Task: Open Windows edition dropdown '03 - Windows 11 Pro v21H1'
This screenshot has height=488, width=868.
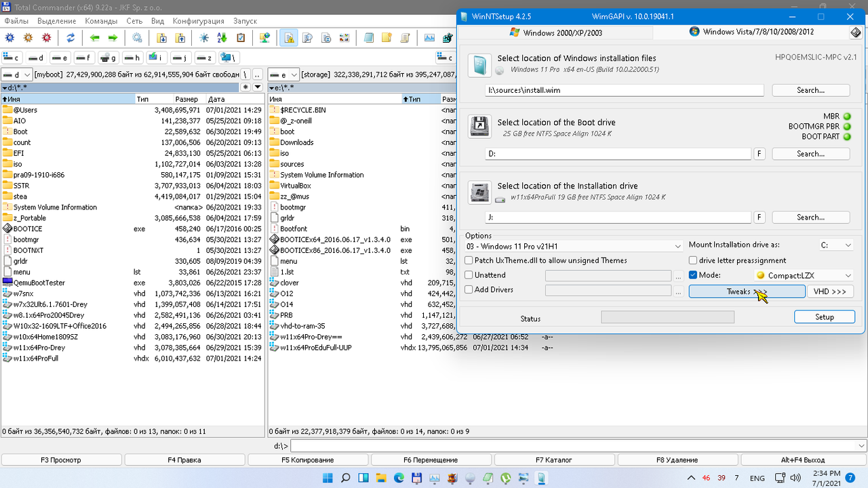Action: [573, 246]
